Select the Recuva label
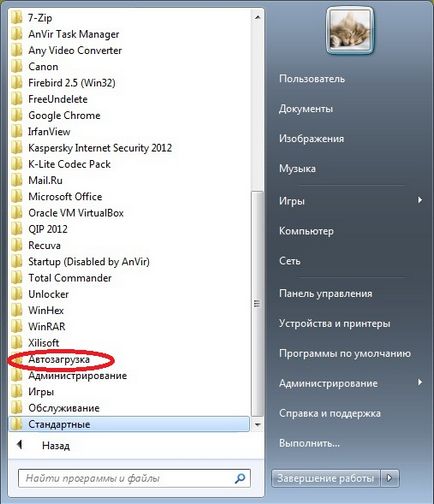The image size is (434, 504). 44,245
